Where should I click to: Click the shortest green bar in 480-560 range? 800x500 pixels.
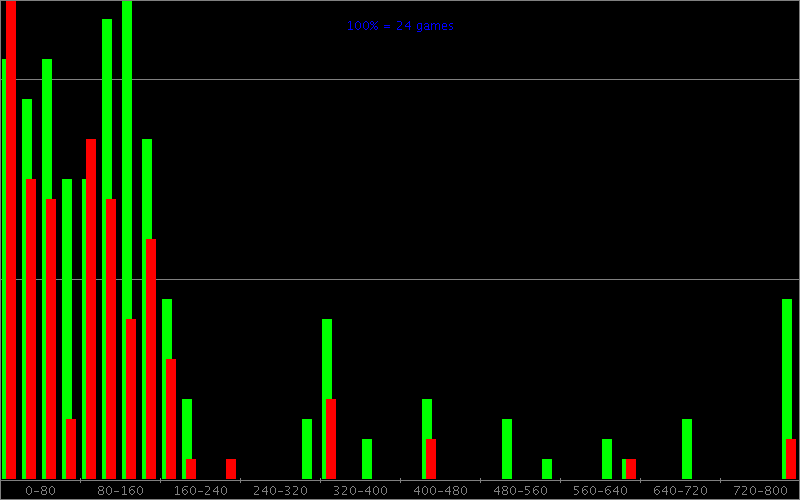coord(547,469)
